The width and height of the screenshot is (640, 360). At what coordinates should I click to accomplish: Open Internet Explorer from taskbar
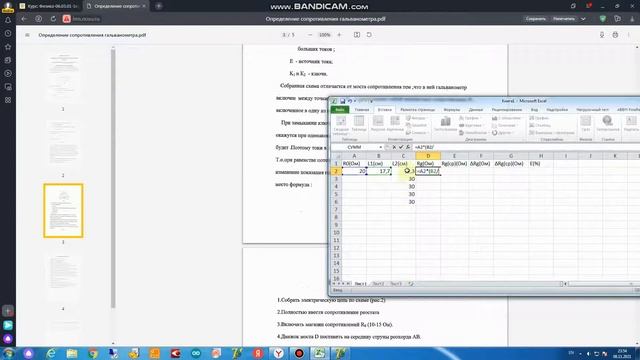[51, 353]
